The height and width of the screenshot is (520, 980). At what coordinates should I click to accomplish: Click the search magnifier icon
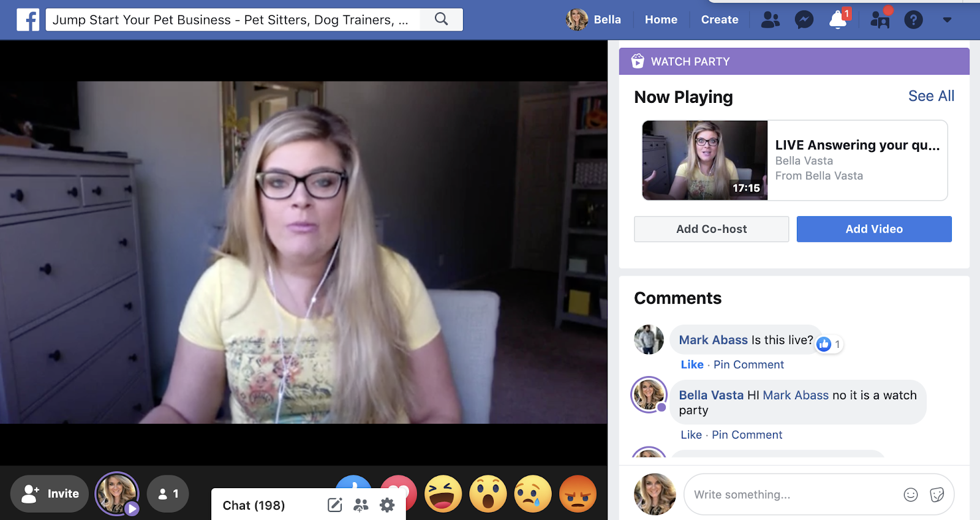pos(441,19)
